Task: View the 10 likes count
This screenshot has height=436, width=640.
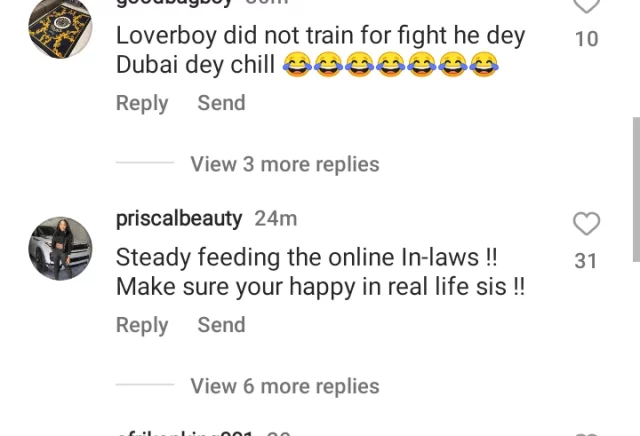Action: (x=587, y=39)
